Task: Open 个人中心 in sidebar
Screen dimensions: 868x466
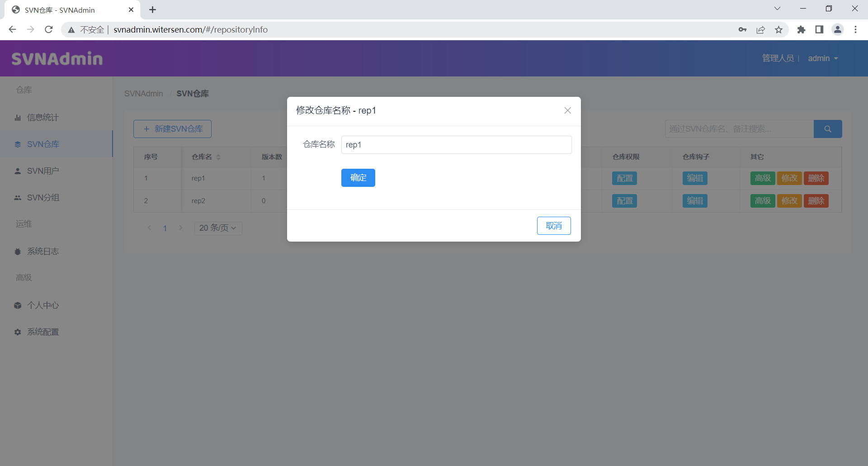Action: point(56,305)
